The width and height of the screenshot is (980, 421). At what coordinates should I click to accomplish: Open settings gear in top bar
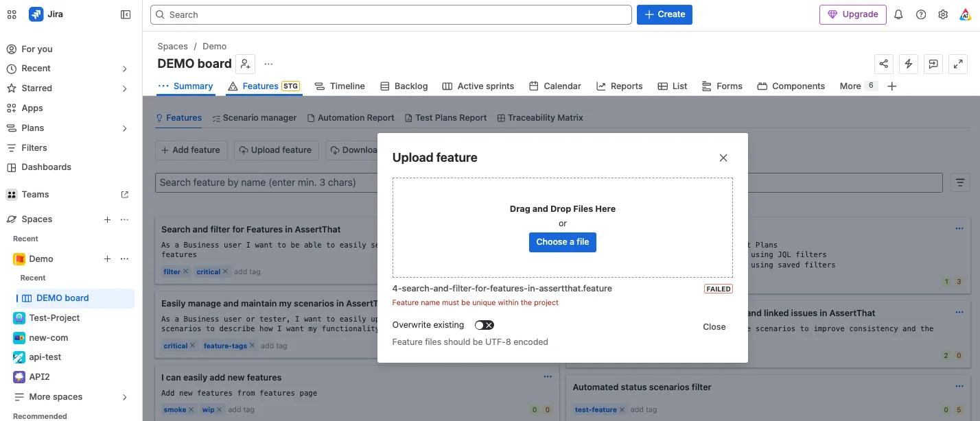[x=943, y=14]
